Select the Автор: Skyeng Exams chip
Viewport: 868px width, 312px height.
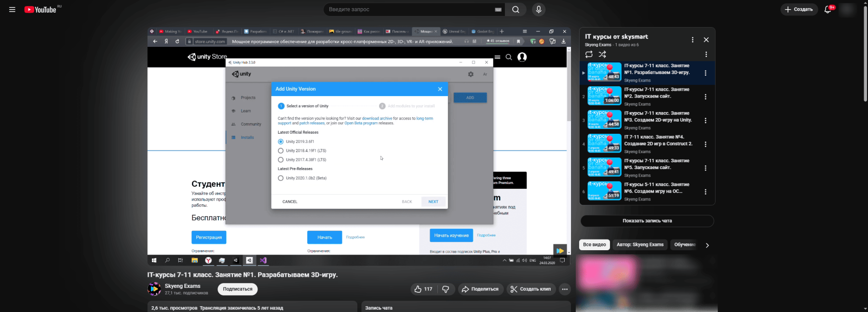pyautogui.click(x=640, y=245)
